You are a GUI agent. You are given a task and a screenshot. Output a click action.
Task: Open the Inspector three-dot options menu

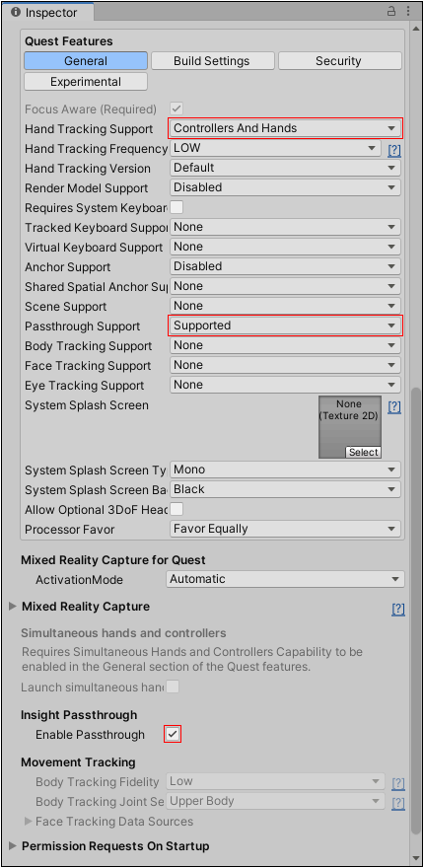pos(407,11)
